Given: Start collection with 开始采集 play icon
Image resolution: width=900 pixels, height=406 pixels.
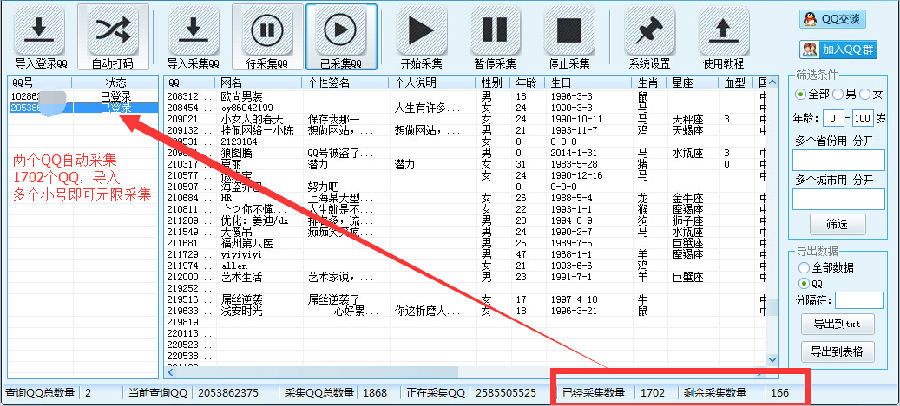Looking at the screenshot, I should coord(421,31).
